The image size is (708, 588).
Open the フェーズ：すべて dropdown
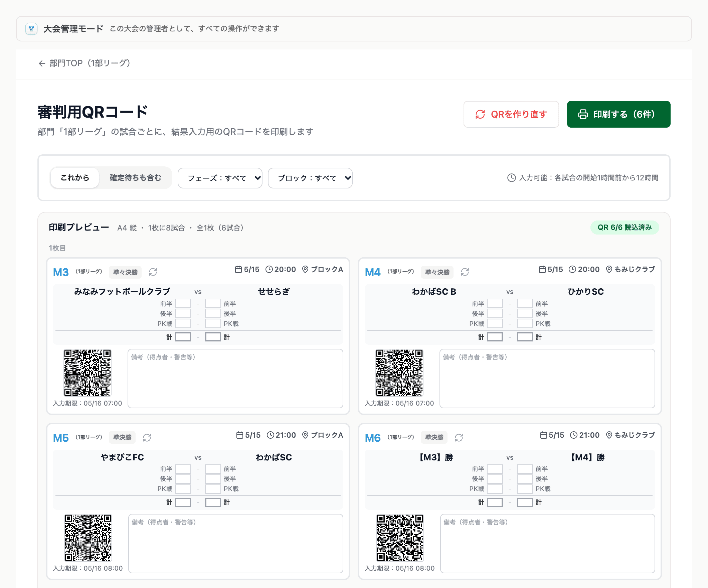[x=220, y=178]
